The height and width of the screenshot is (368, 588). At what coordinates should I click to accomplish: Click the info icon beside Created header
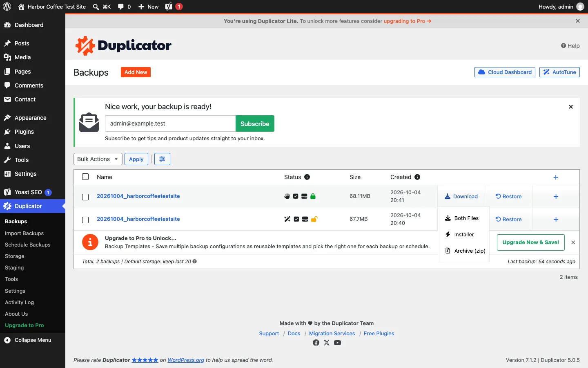click(417, 177)
